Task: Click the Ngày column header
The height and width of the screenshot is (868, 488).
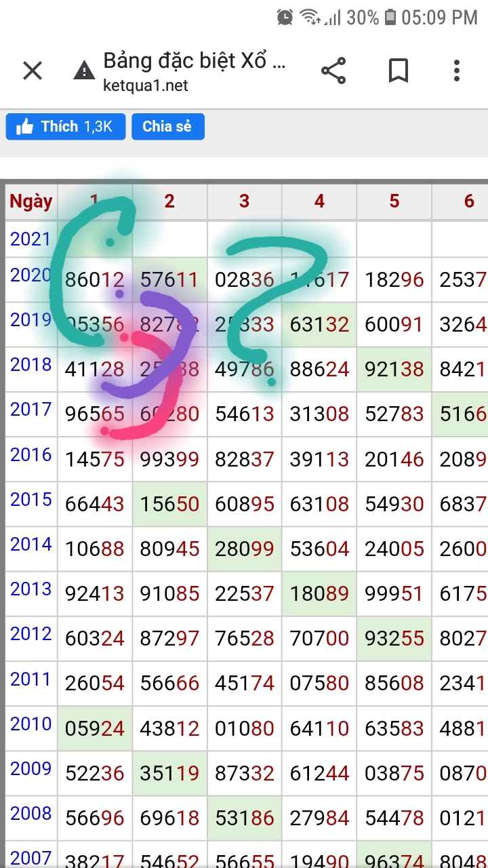Action: (x=30, y=201)
